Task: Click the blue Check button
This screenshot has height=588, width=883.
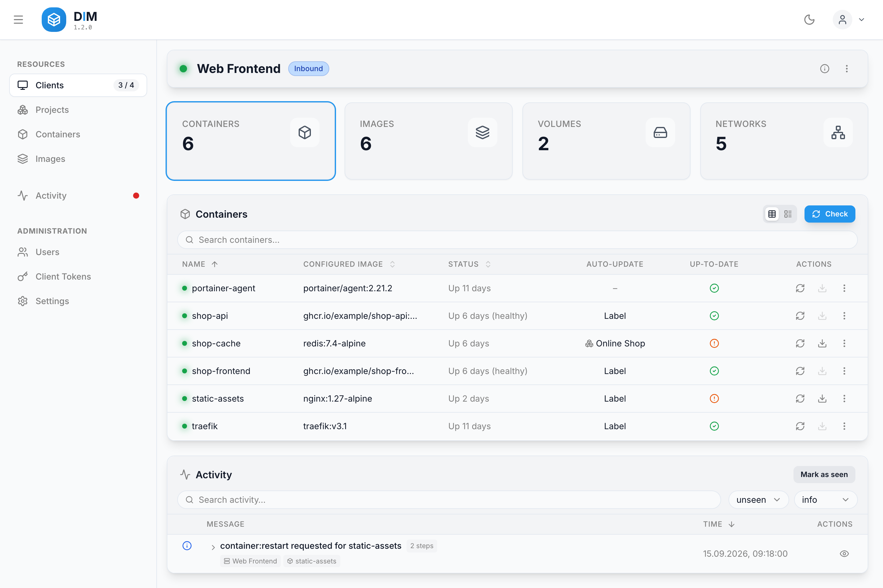Action: (830, 214)
